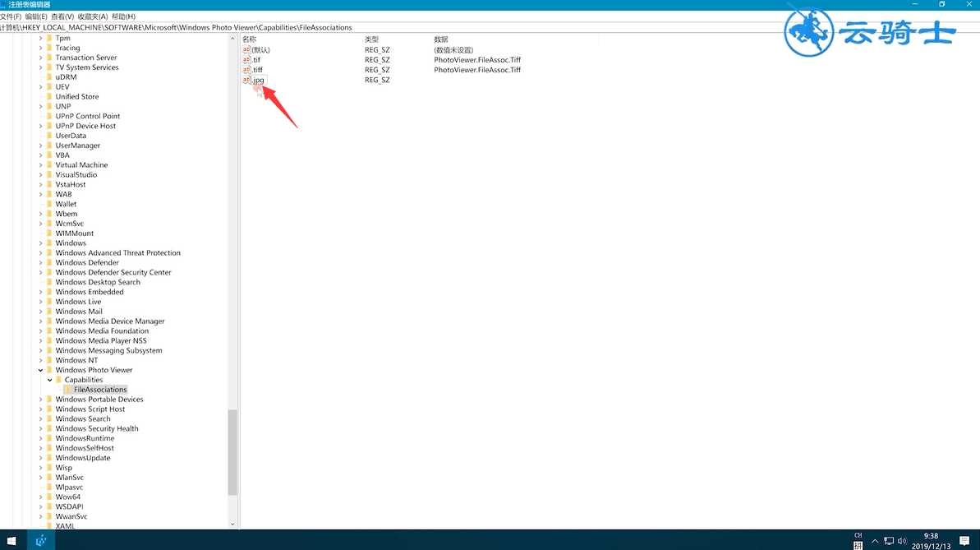Select the .jpg string value icon
This screenshot has width=980, height=550.
coord(246,80)
